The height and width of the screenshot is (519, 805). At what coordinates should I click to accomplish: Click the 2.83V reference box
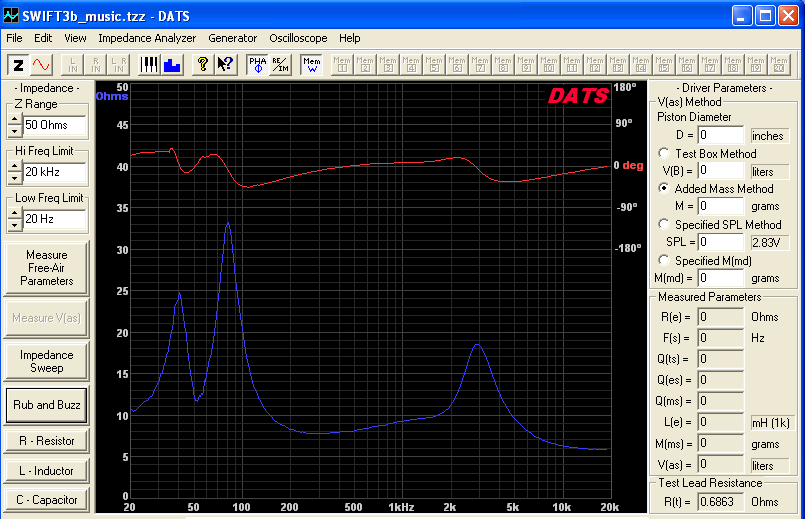point(770,242)
